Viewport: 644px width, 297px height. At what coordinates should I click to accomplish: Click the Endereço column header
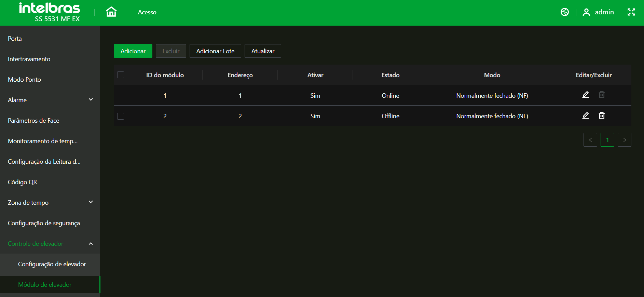click(240, 75)
